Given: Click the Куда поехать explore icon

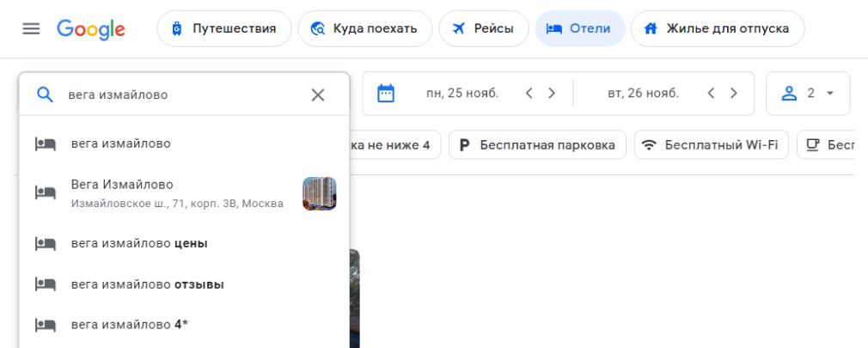Looking at the screenshot, I should coord(318,28).
